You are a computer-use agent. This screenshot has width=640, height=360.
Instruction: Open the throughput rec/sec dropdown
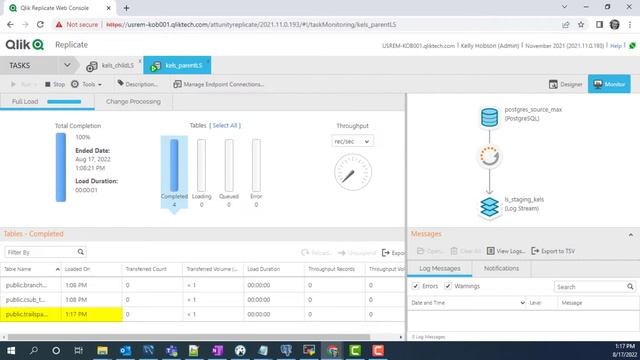[352, 141]
